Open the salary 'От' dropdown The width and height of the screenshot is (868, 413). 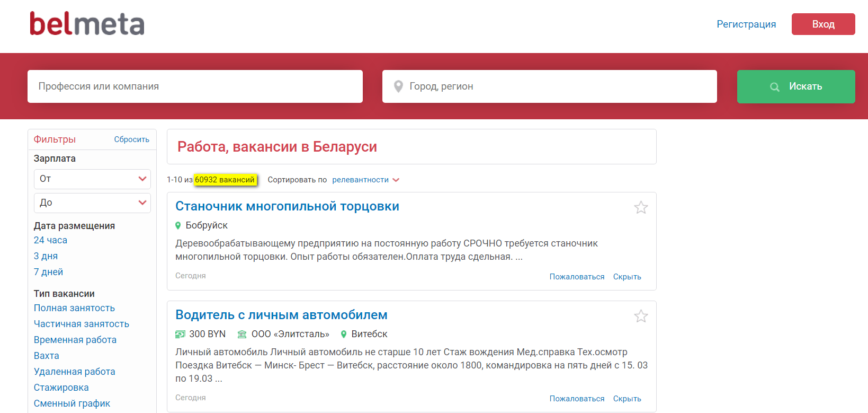pyautogui.click(x=92, y=179)
